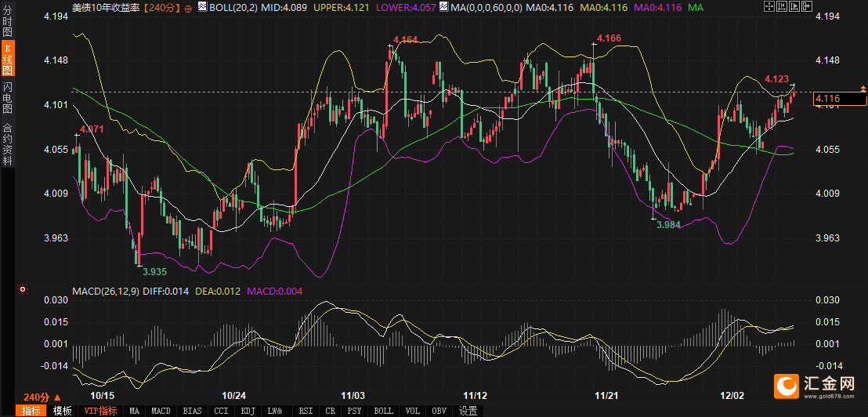Viewport: 868px width, 417px height.
Task: Click the BOLL indicator settings icon in header
Action: coord(202,7)
